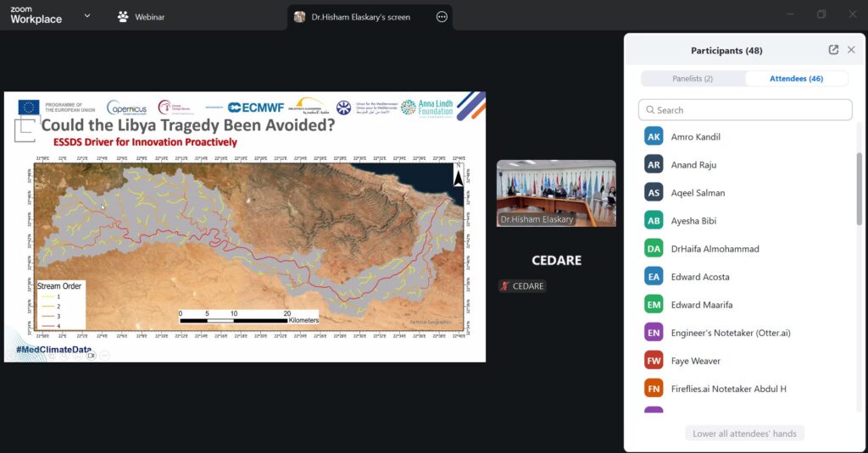Expand the Zoom Workplace dropdown arrow
Image resolution: width=868 pixels, height=453 pixels.
[x=88, y=16]
